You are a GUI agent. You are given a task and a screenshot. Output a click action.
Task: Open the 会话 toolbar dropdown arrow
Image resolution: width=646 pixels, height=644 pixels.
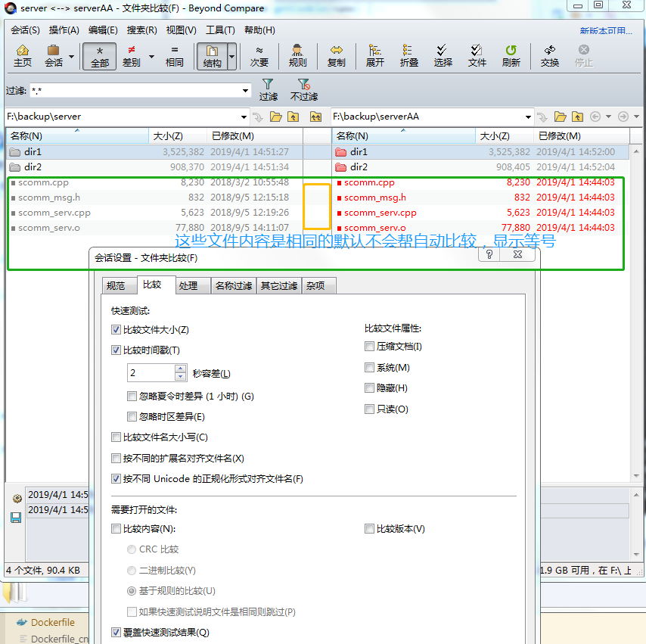[x=72, y=57]
